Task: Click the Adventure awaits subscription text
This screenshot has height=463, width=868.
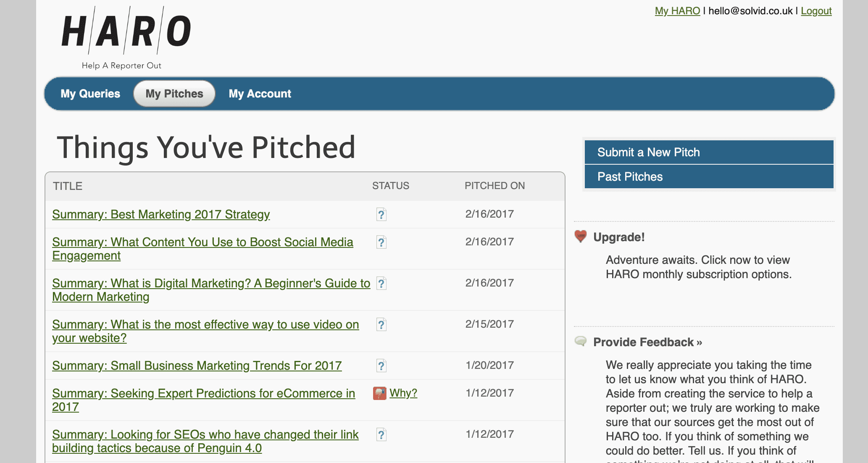Action: (698, 267)
